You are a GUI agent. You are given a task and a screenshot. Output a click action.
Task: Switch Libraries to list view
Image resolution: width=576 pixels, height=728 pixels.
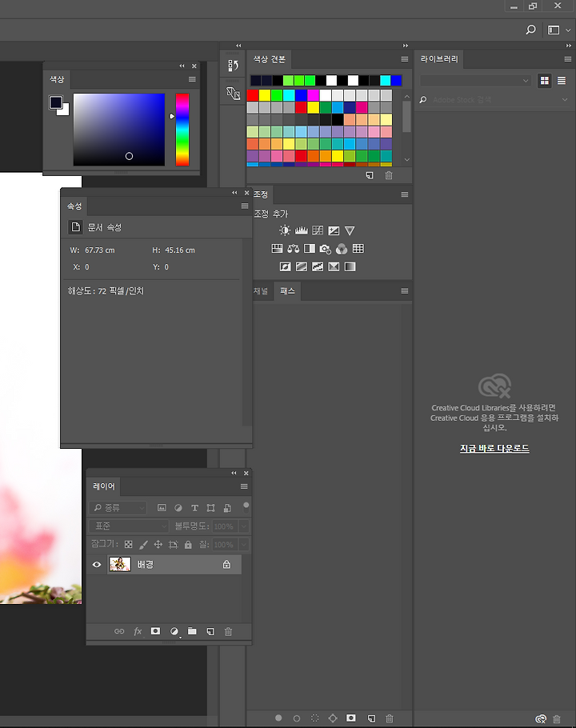coord(561,81)
